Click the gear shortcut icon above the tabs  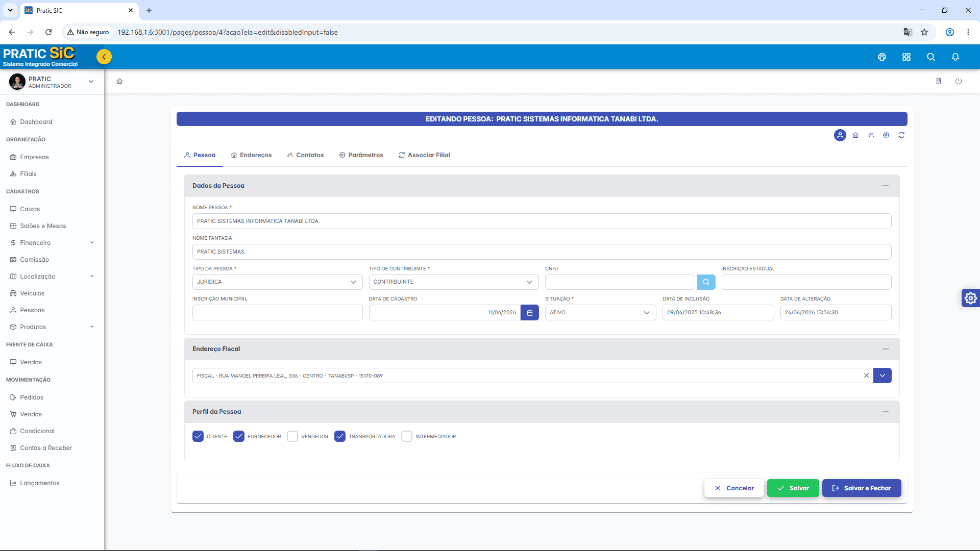(886, 135)
